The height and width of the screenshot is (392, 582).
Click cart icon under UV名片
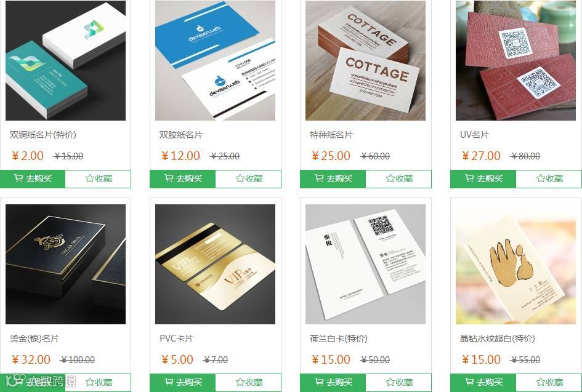(469, 178)
